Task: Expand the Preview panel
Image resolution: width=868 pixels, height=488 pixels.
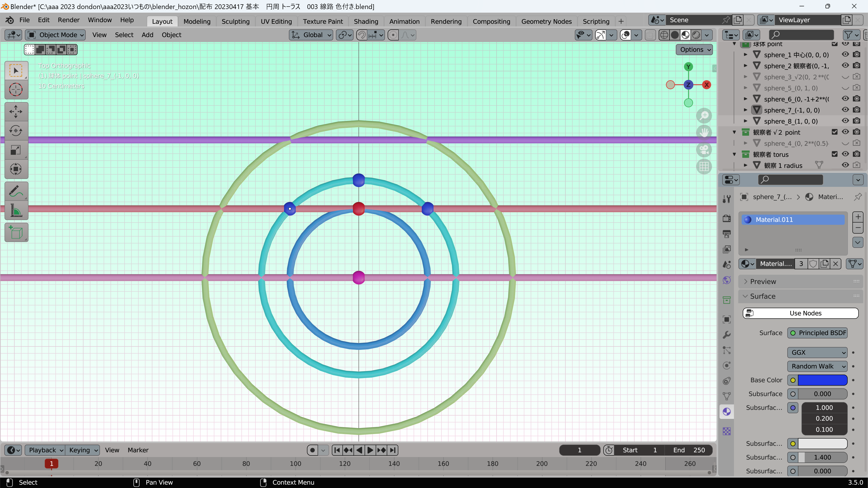Action: click(763, 282)
